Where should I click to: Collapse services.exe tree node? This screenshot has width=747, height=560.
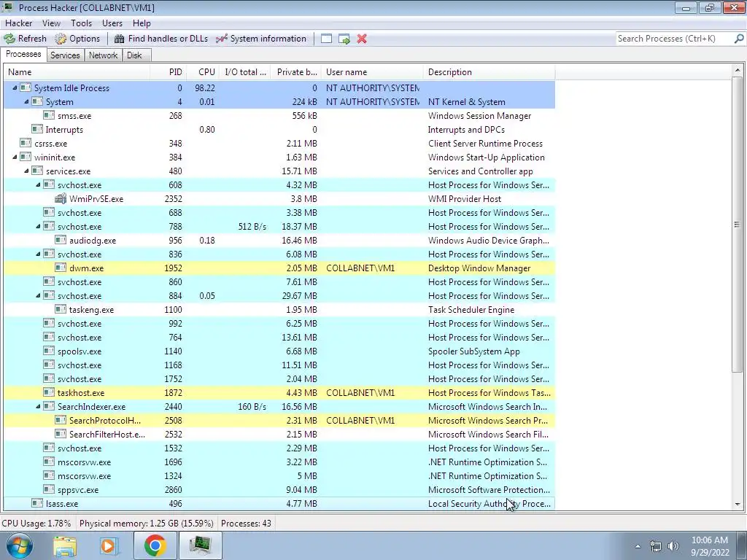coord(26,171)
